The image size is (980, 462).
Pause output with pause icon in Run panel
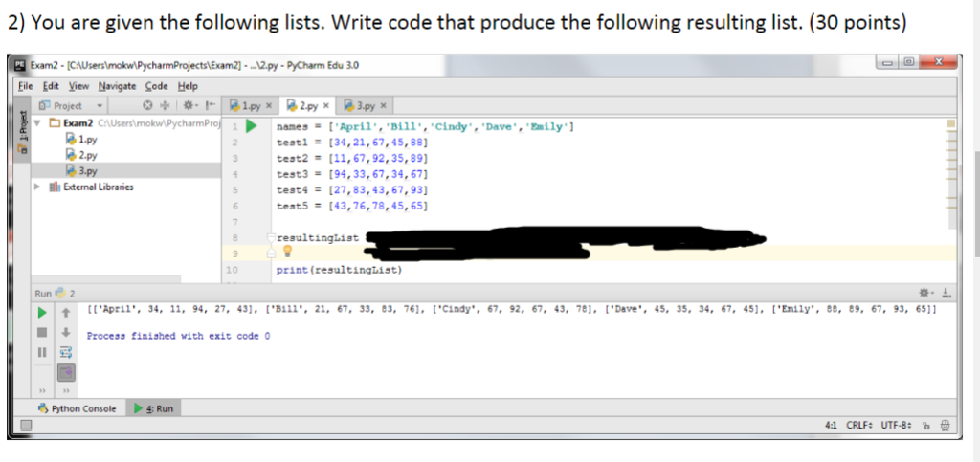coord(42,352)
